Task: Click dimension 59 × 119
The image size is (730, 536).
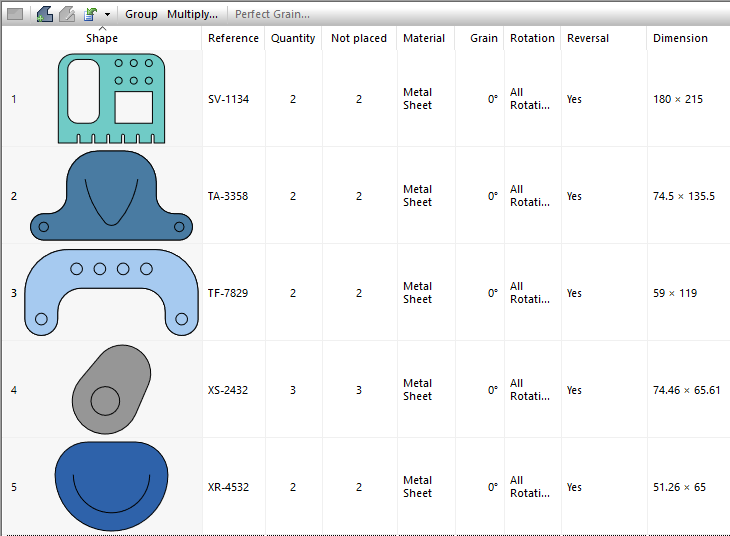Action: (x=675, y=293)
